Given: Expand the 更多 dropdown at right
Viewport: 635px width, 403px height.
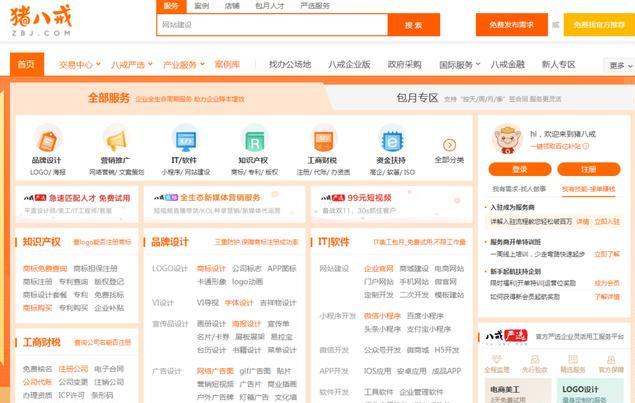Looking at the screenshot, I should 619,66.
